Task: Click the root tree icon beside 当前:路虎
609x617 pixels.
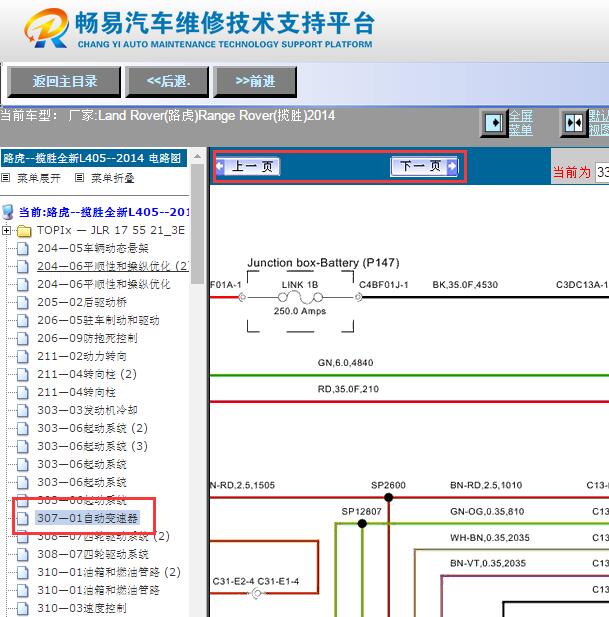Action: (x=7, y=212)
